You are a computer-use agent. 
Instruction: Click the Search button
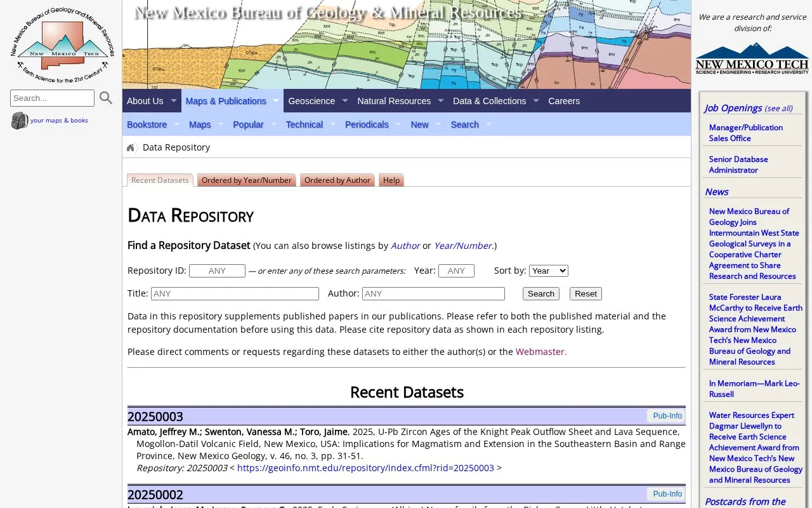pyautogui.click(x=541, y=293)
